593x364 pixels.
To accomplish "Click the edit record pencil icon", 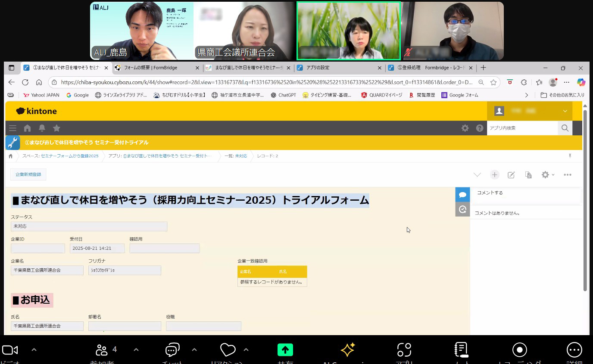I will [511, 174].
